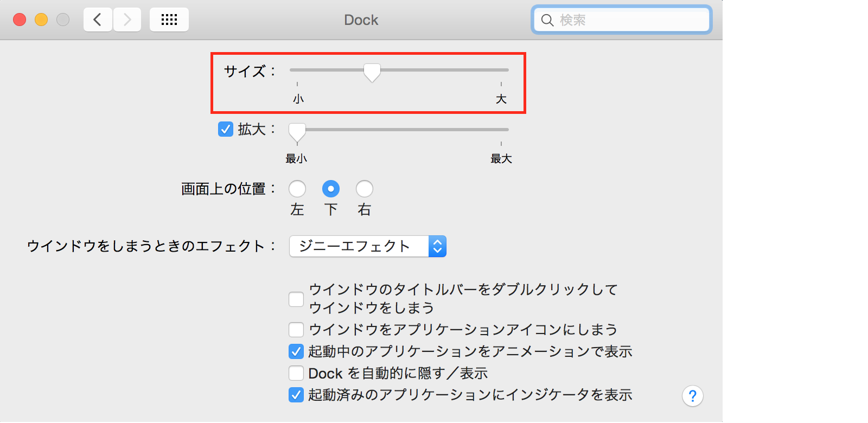Select 下 dock position radio button
This screenshot has width=868, height=423.
tap(331, 189)
